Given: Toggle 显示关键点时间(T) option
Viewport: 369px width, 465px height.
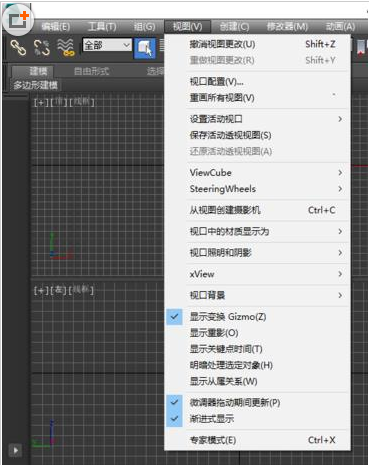Looking at the screenshot, I should (258, 349).
